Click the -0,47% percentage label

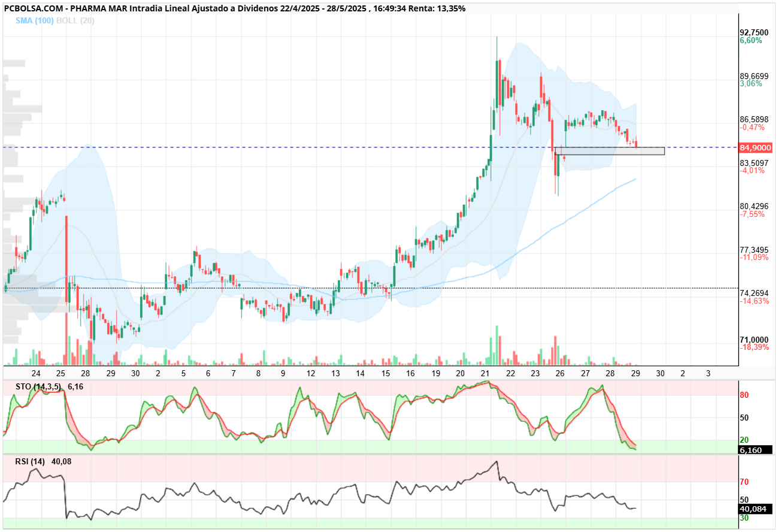[x=752, y=128]
